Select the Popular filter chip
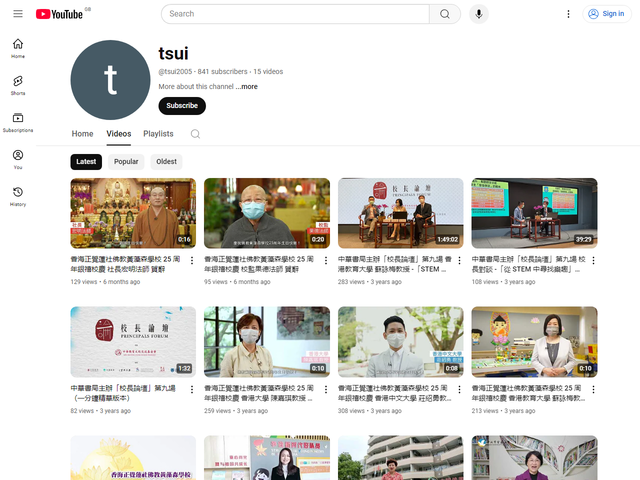This screenshot has width=640, height=480. pos(126,161)
